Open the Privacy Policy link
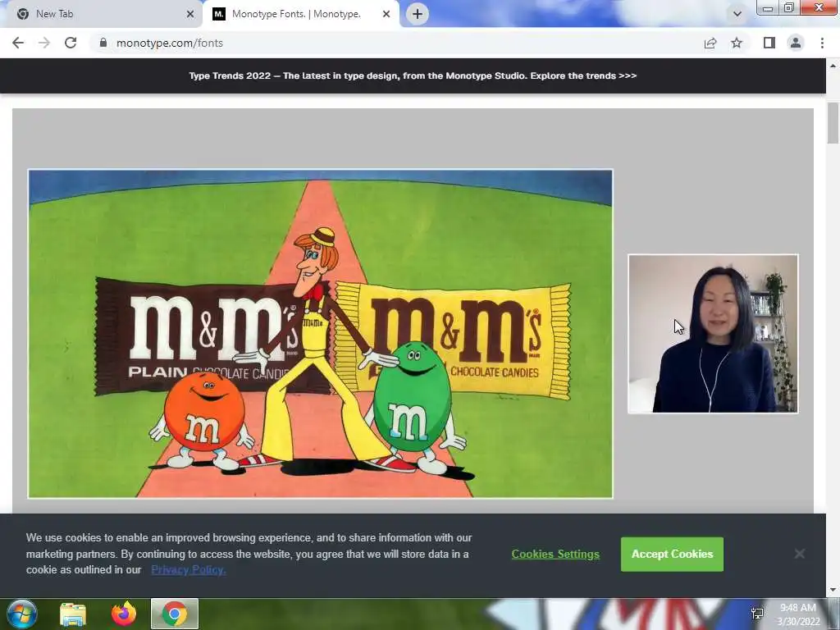 [x=188, y=569]
